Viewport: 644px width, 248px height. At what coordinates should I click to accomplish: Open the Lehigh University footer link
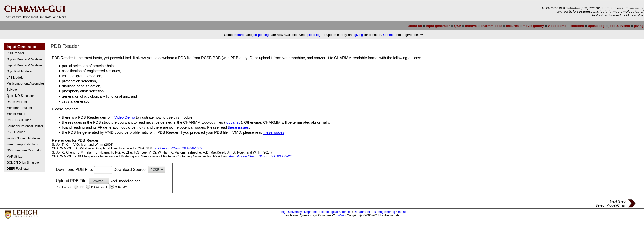click(290, 212)
